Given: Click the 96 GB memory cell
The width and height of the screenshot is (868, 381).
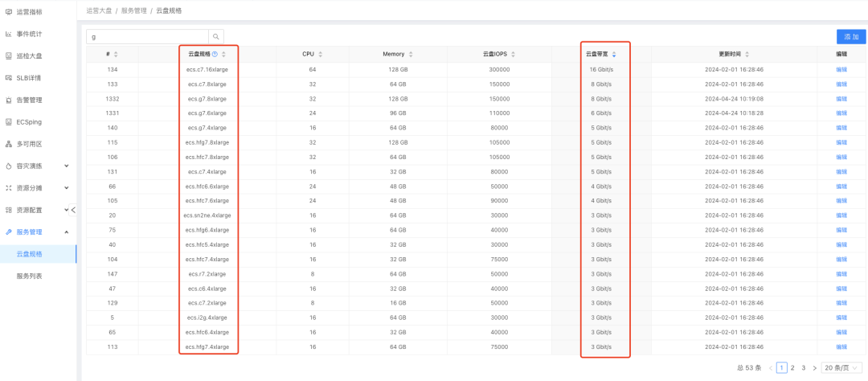Looking at the screenshot, I should click(398, 113).
